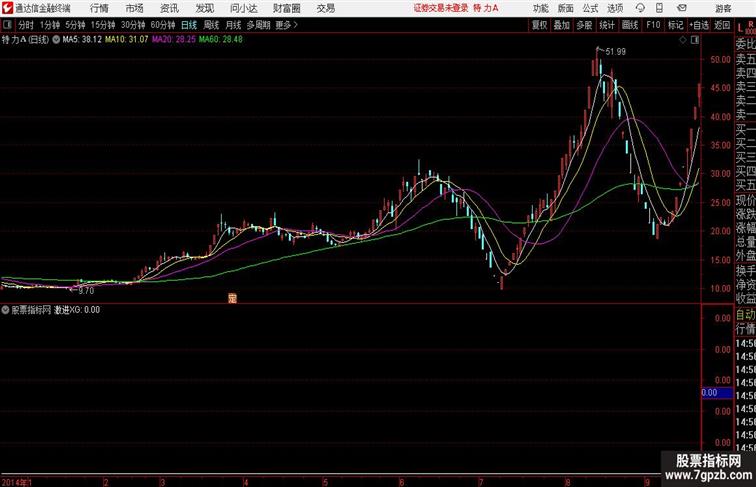Screen dimensions: 756x487
Task: Click the 50.00 price axis label
Action: [x=720, y=60]
